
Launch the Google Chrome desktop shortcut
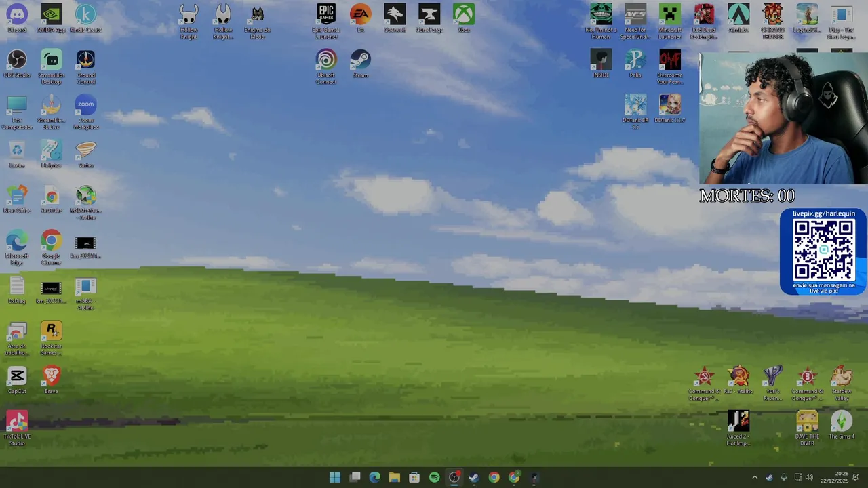52,248
